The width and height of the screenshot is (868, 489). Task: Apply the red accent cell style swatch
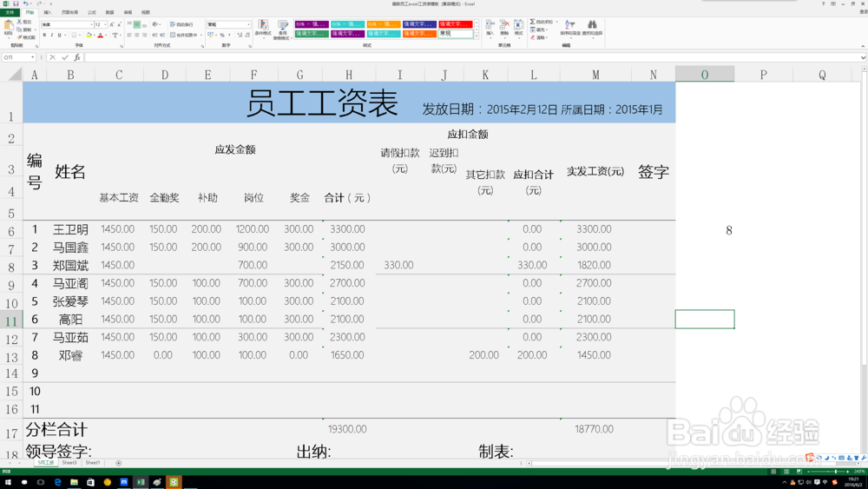point(456,23)
